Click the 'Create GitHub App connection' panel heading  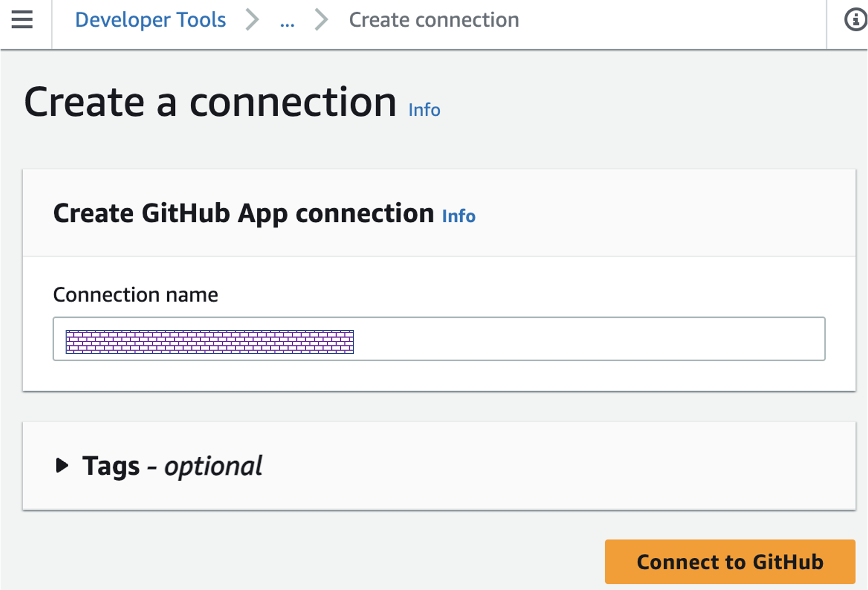click(243, 213)
